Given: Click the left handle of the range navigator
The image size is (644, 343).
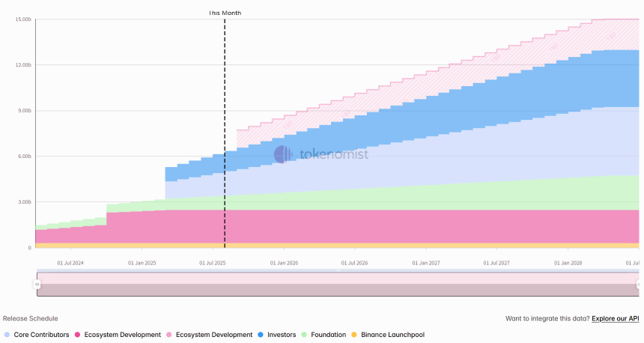Looking at the screenshot, I should point(37,285).
